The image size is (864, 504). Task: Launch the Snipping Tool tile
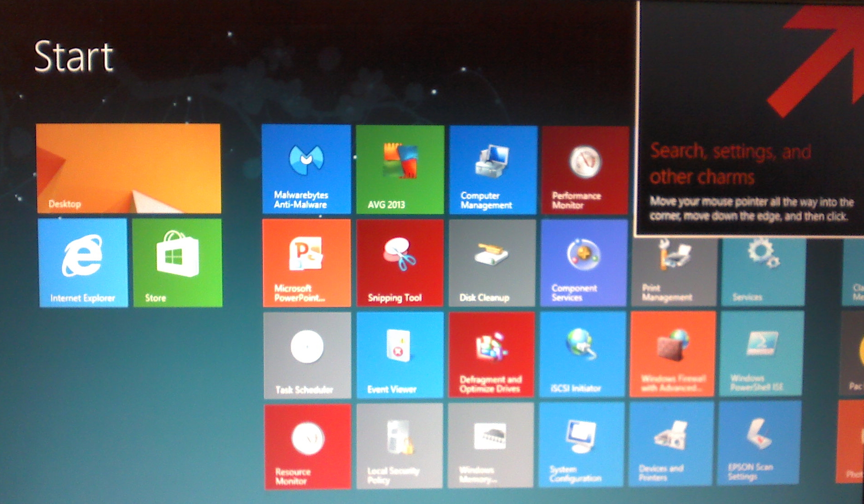click(x=400, y=263)
